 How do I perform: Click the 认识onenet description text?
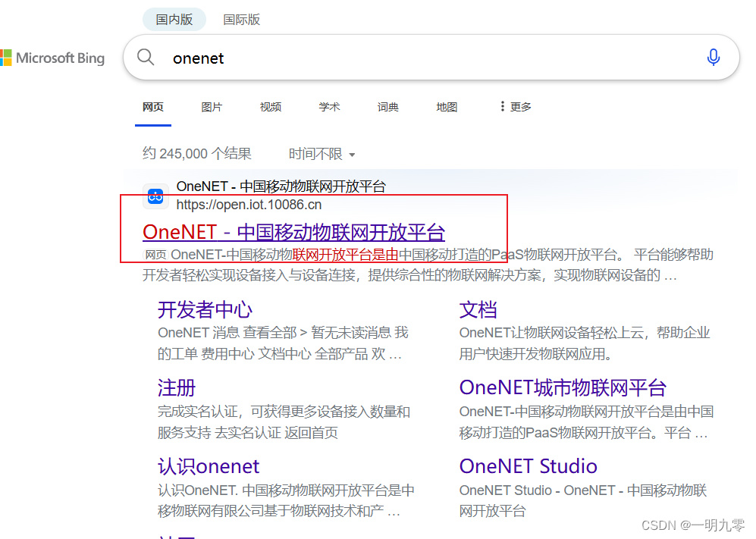(x=286, y=500)
